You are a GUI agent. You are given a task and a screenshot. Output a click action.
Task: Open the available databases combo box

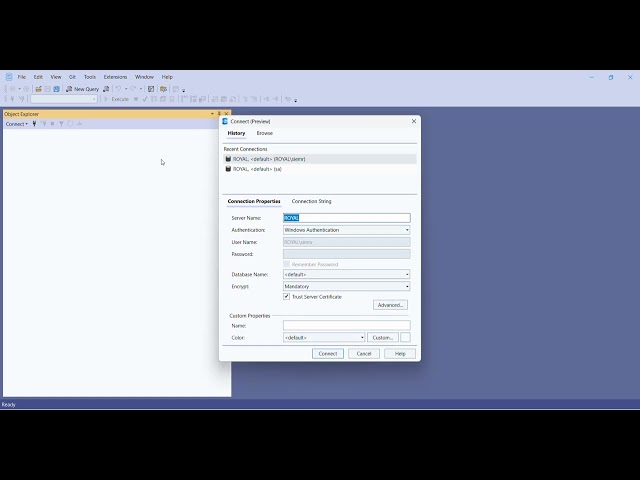click(64, 99)
